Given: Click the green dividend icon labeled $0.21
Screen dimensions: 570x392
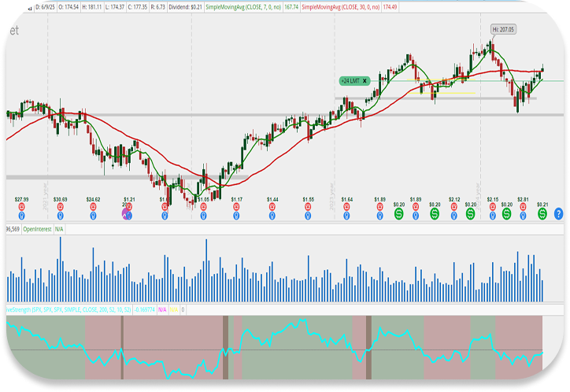Looking at the screenshot, I should click(542, 214).
